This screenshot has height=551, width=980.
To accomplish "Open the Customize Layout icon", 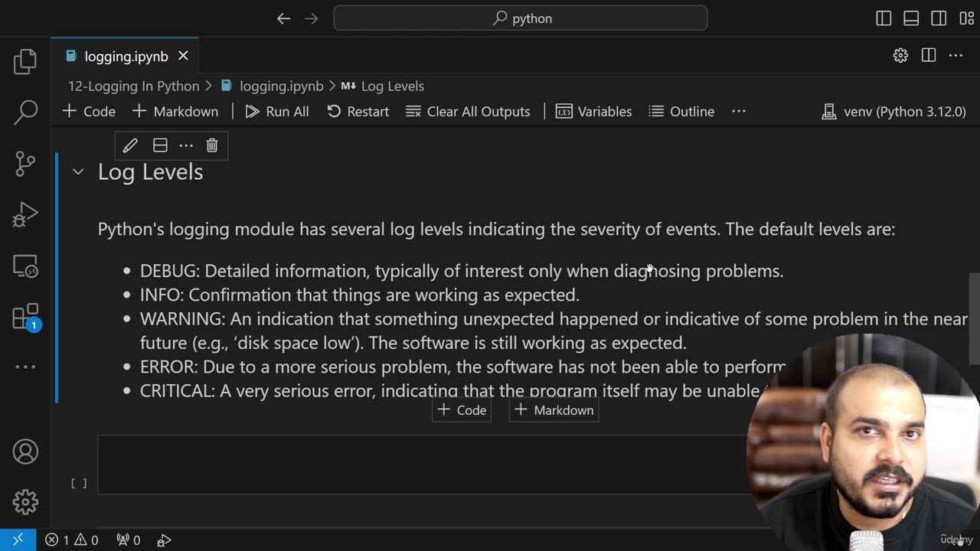I will (x=966, y=18).
